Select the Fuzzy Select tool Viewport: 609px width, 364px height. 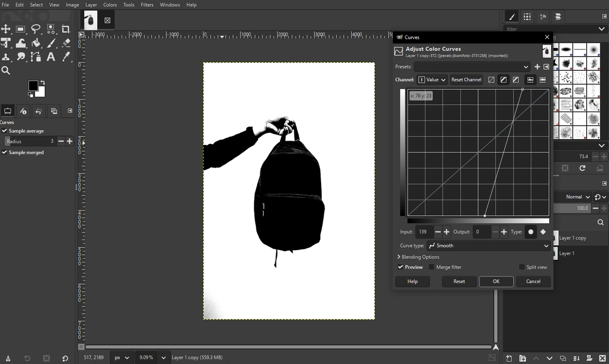click(x=51, y=29)
